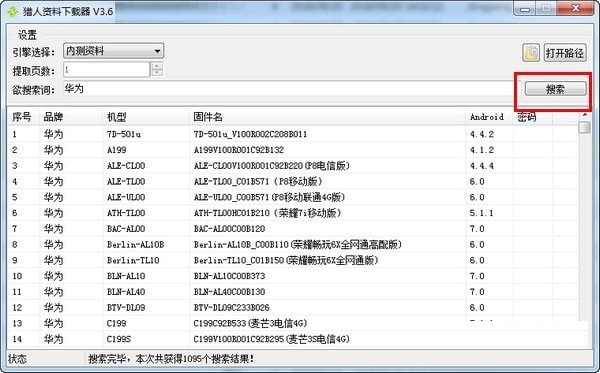Click Android version 4.1.2 cell
Image resolution: width=600 pixels, height=373 pixels.
pos(482,150)
